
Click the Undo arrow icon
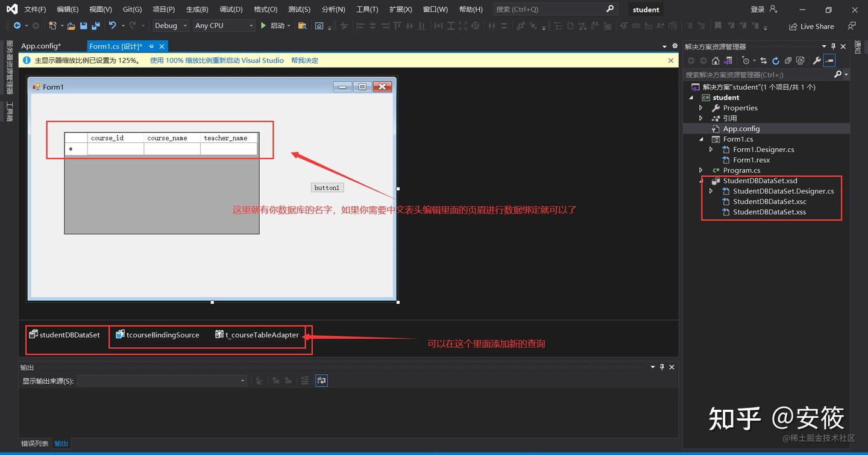[x=112, y=26]
